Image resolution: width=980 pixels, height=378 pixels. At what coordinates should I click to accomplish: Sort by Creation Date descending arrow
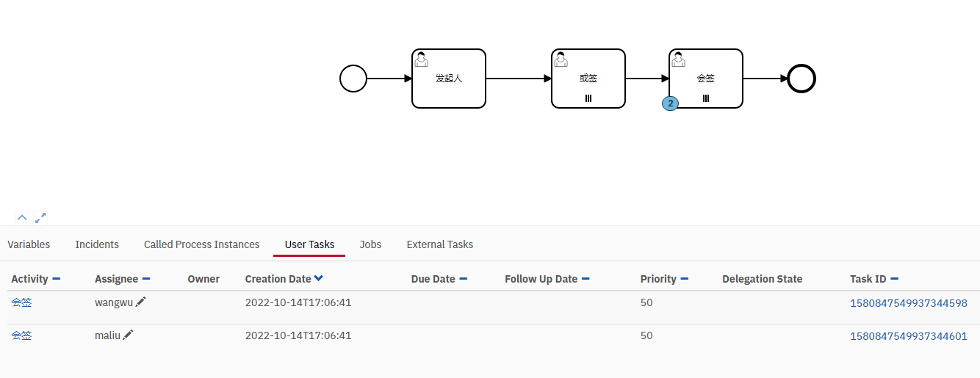click(318, 279)
